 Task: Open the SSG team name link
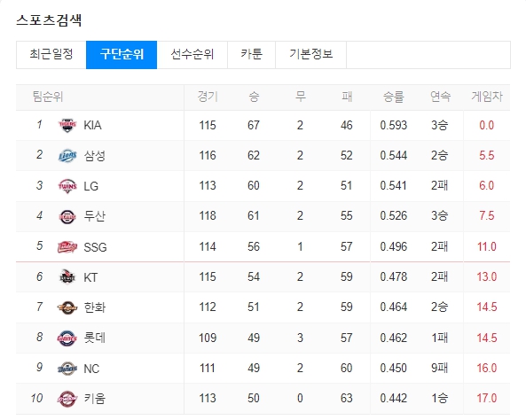tap(95, 247)
